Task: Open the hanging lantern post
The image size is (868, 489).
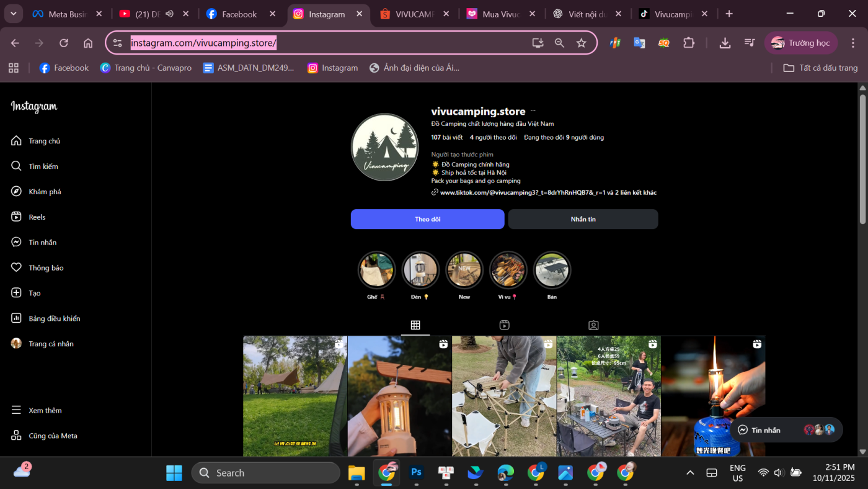Action: (400, 397)
